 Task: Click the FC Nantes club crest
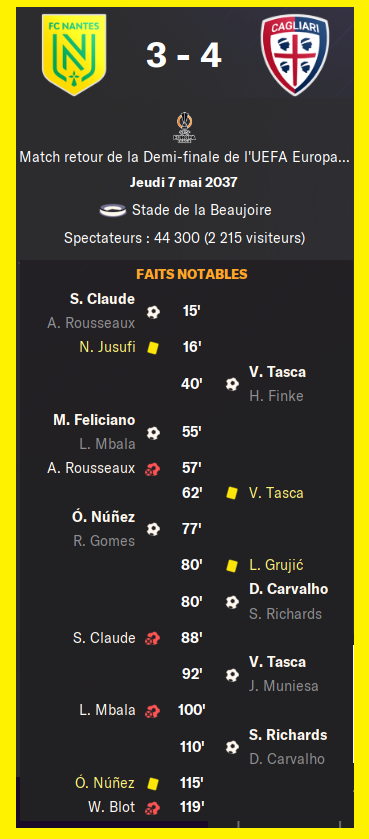click(x=74, y=55)
